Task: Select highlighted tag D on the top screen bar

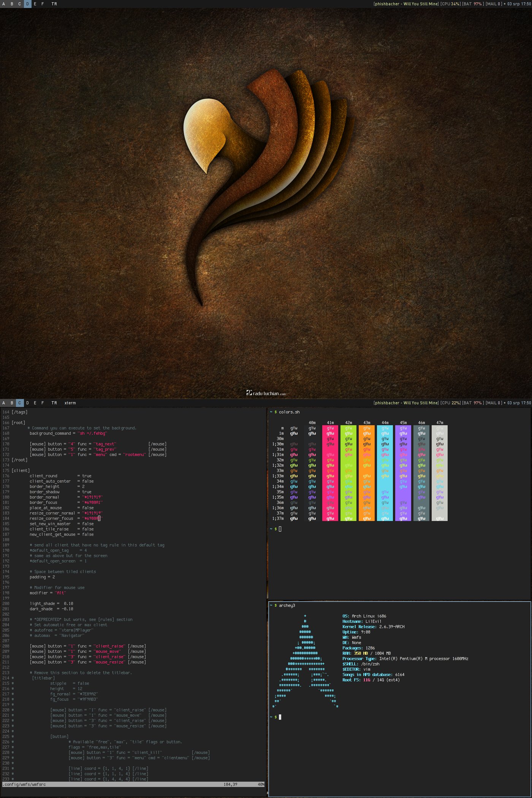Action: pyautogui.click(x=27, y=4)
